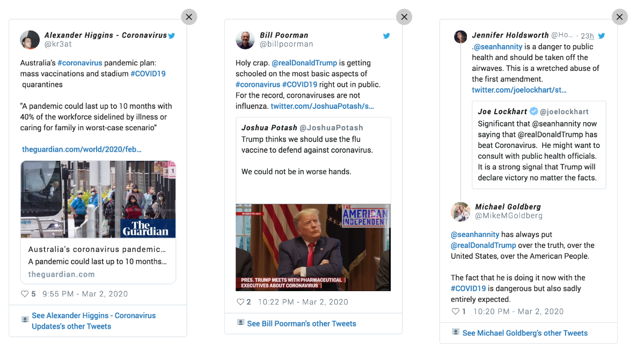644x356 pixels.
Task: Click "A pandemic could last up to 10 months…" card description
Action: point(98,262)
